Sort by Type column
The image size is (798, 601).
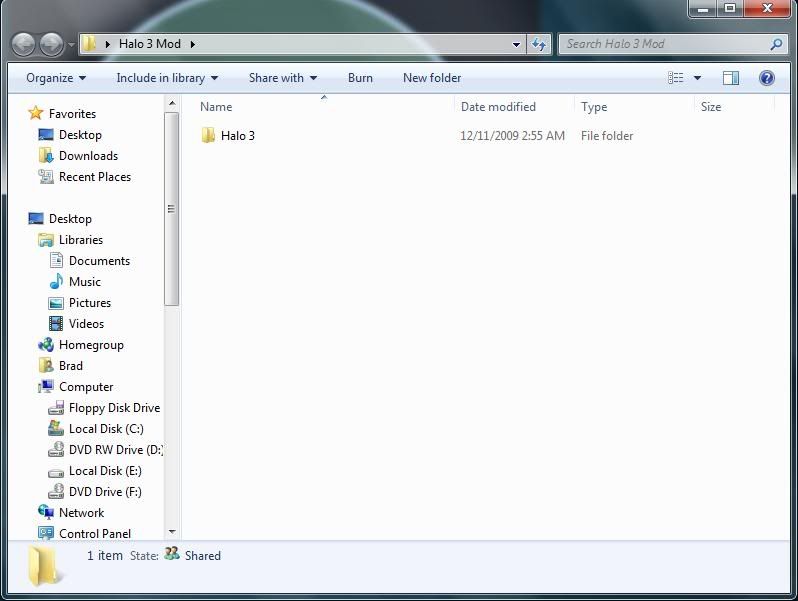click(594, 107)
